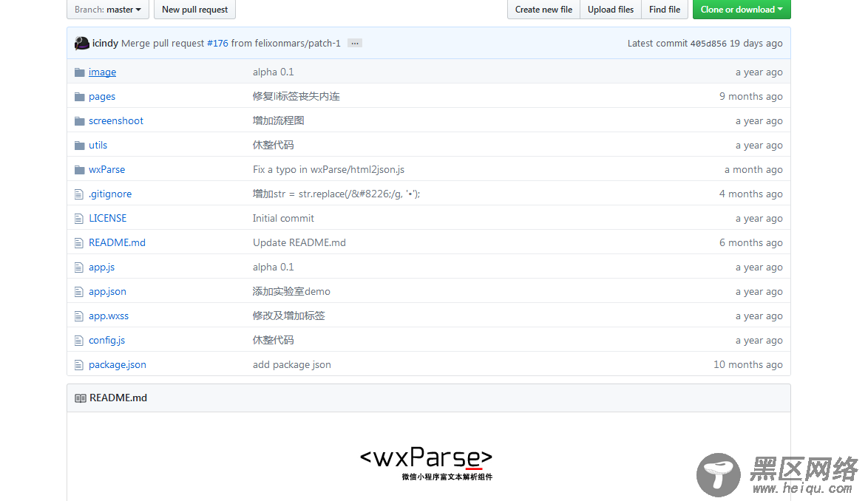Click Find file button
Viewport: 868px width, 501px height.
pyautogui.click(x=664, y=10)
